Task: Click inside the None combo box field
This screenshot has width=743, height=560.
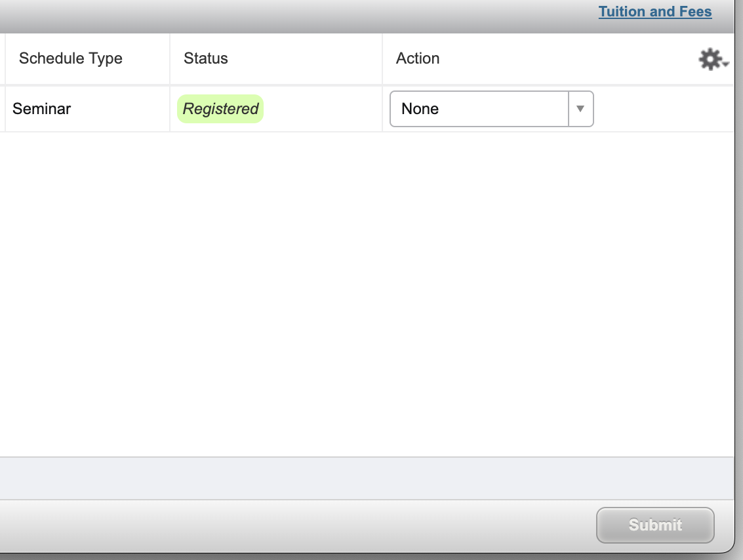Action: pyautogui.click(x=479, y=109)
